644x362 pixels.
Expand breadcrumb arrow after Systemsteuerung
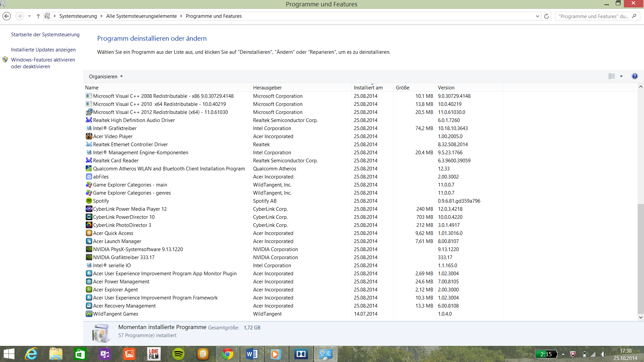pyautogui.click(x=102, y=16)
